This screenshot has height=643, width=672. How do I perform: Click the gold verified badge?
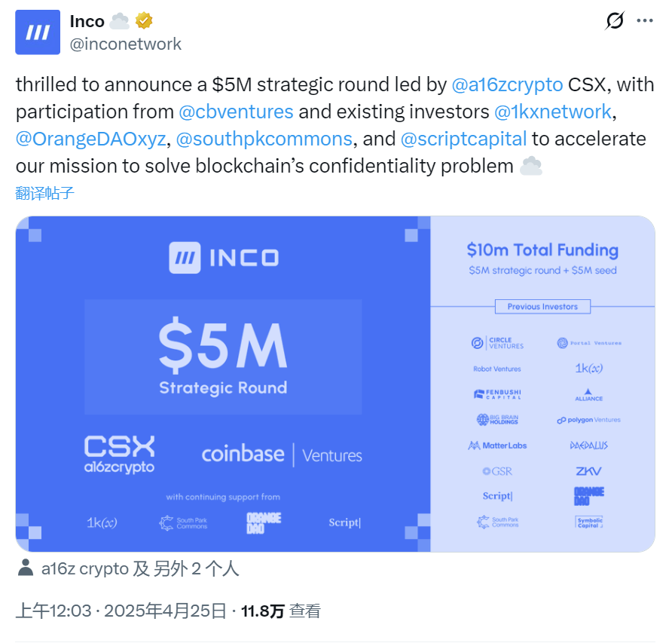point(144,21)
